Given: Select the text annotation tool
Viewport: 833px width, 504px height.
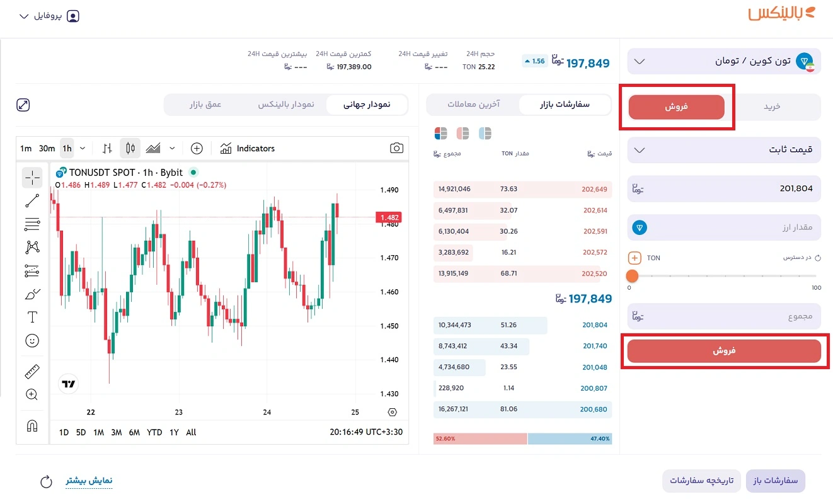Looking at the screenshot, I should click(32, 317).
